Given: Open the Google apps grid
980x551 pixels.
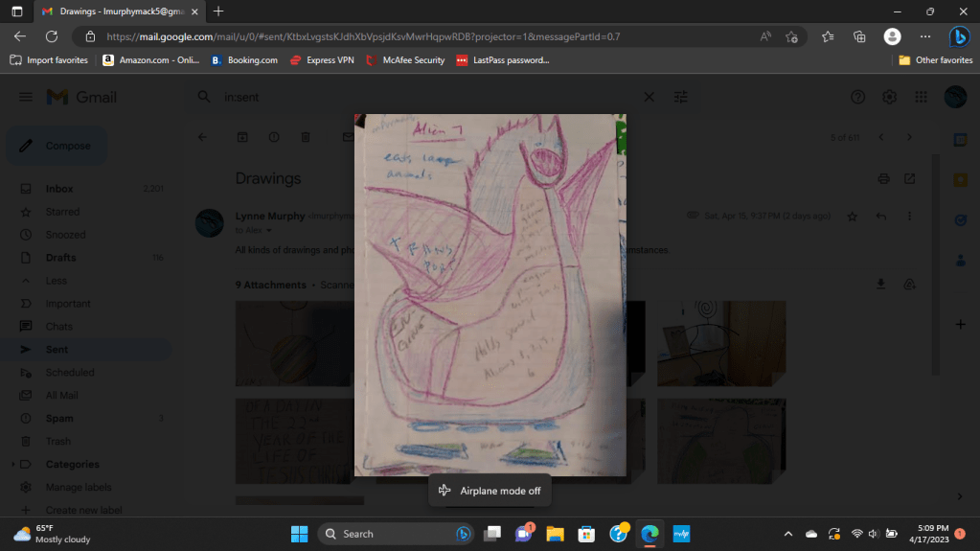Looking at the screenshot, I should point(921,97).
